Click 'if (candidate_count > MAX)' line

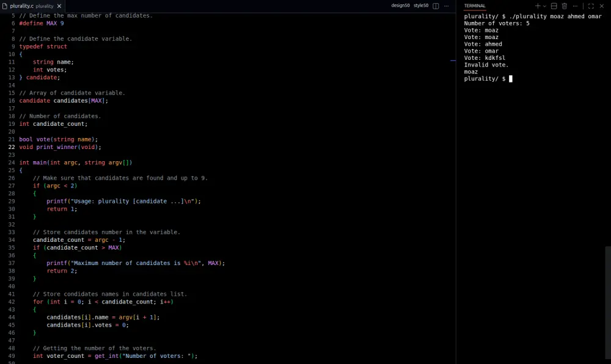[x=77, y=247]
